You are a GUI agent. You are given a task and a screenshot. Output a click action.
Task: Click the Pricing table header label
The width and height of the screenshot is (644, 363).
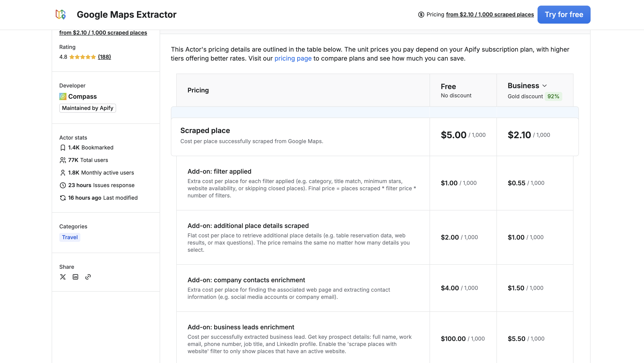[198, 90]
